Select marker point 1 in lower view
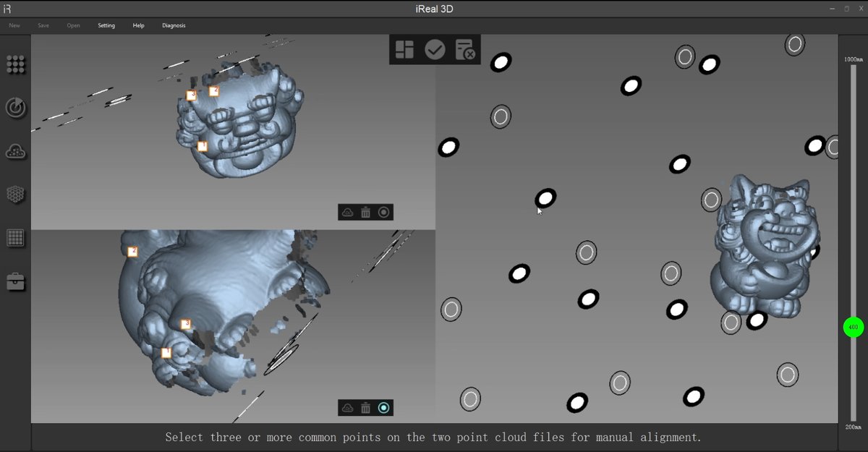 (166, 352)
